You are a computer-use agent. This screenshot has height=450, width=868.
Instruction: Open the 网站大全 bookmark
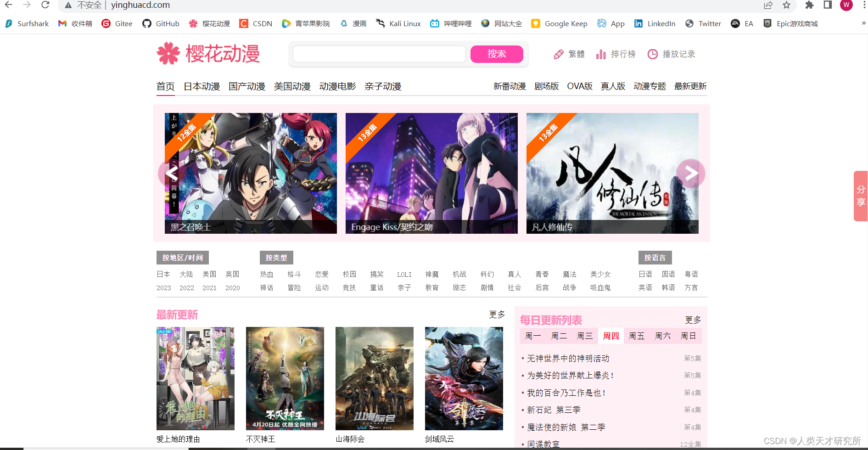pos(501,23)
